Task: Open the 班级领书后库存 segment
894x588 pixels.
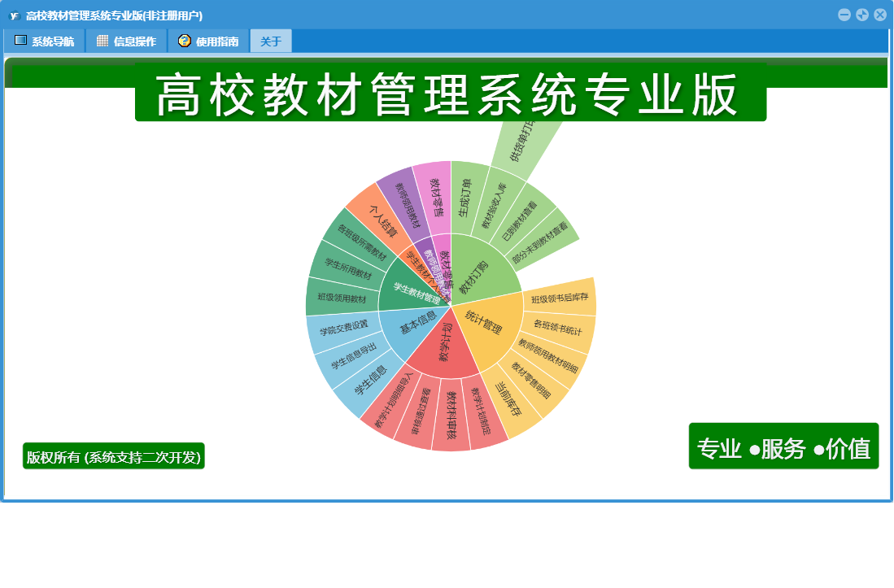Action: [560, 298]
